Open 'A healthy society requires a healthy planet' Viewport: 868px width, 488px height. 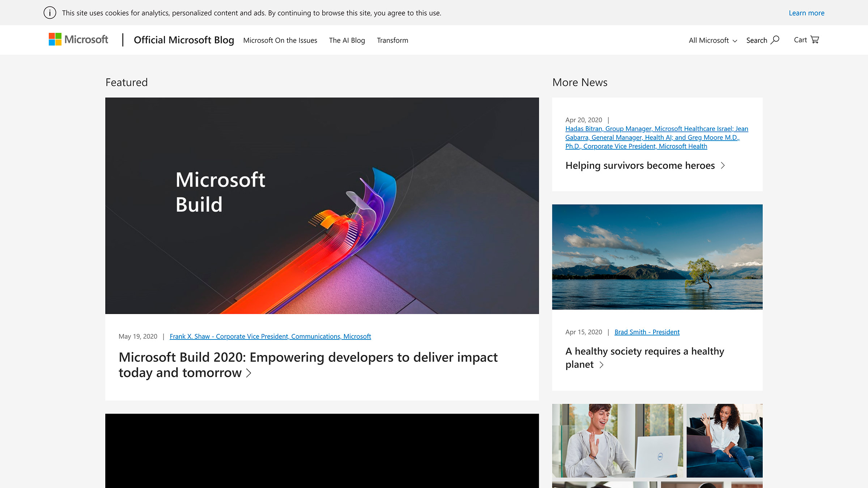click(x=644, y=358)
